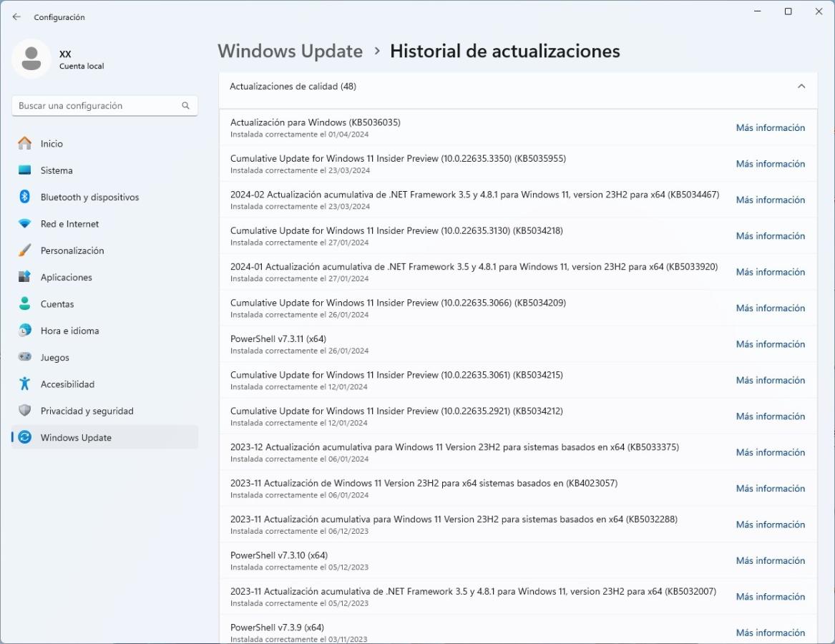Click the Personalización paintbrush icon

pyautogui.click(x=25, y=250)
